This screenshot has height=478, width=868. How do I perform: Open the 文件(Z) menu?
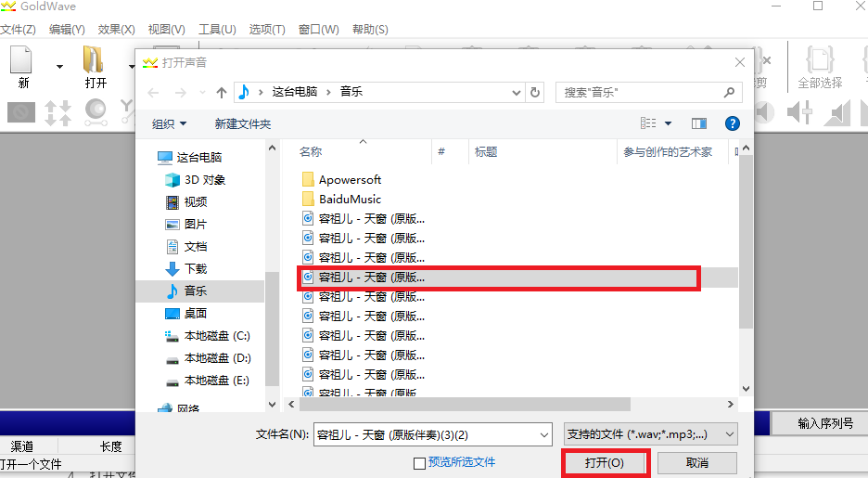(x=18, y=30)
